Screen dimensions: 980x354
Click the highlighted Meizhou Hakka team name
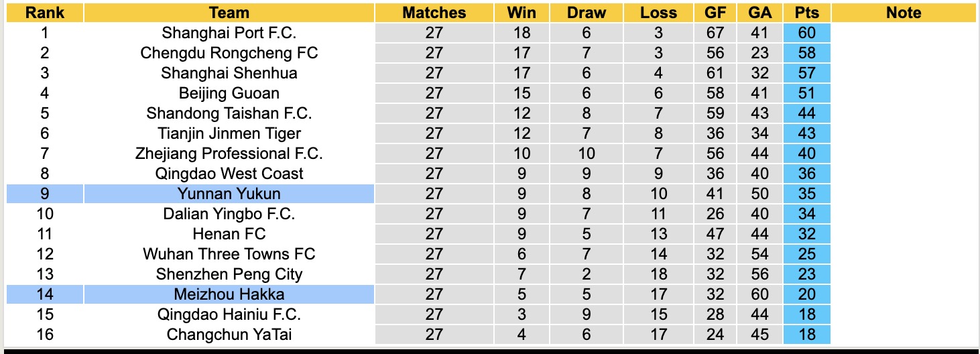[x=229, y=294]
